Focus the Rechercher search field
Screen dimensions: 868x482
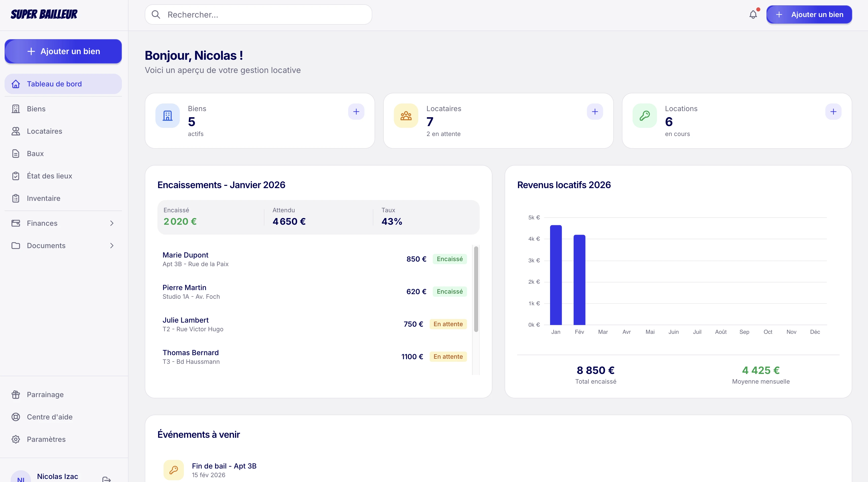click(x=259, y=14)
